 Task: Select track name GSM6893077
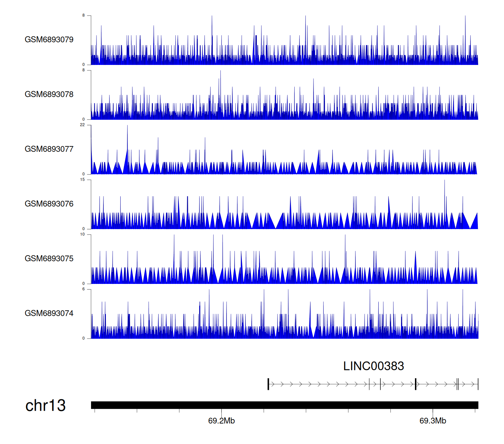coord(49,149)
